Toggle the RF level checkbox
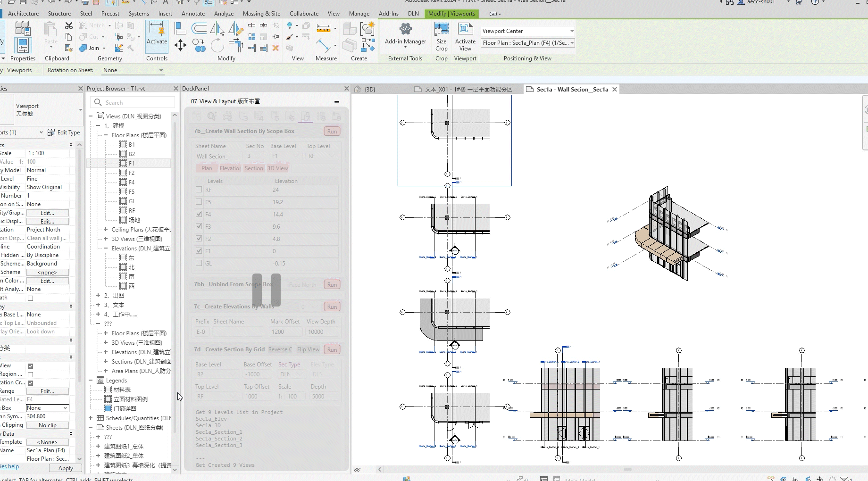 [199, 190]
